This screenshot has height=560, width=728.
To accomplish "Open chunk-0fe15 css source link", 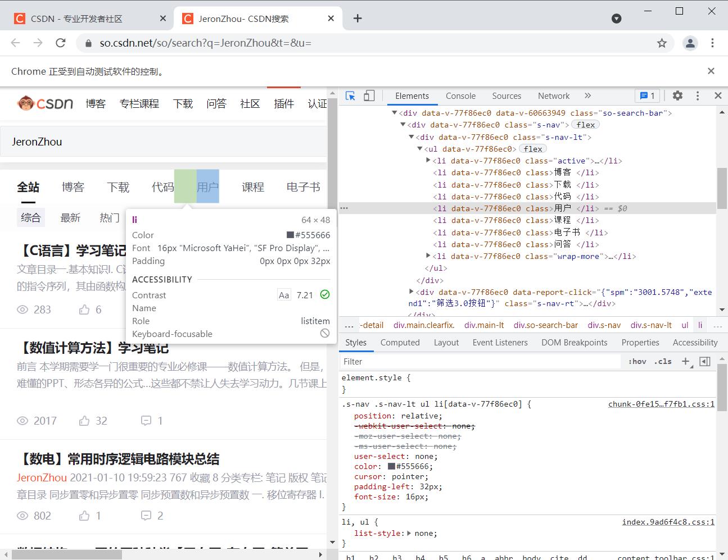I will tap(661, 404).
